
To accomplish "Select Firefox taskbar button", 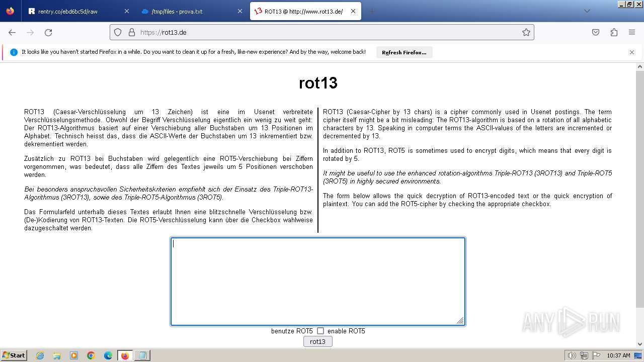I will pos(125,355).
